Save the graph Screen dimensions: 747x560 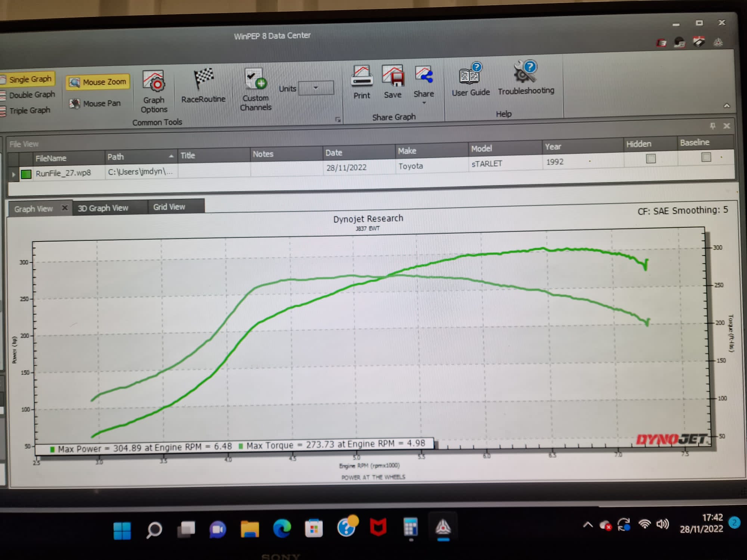[x=393, y=82]
